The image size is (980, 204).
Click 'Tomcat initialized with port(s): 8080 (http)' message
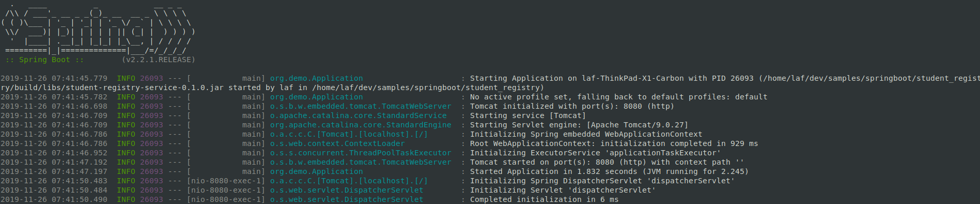tap(572, 106)
